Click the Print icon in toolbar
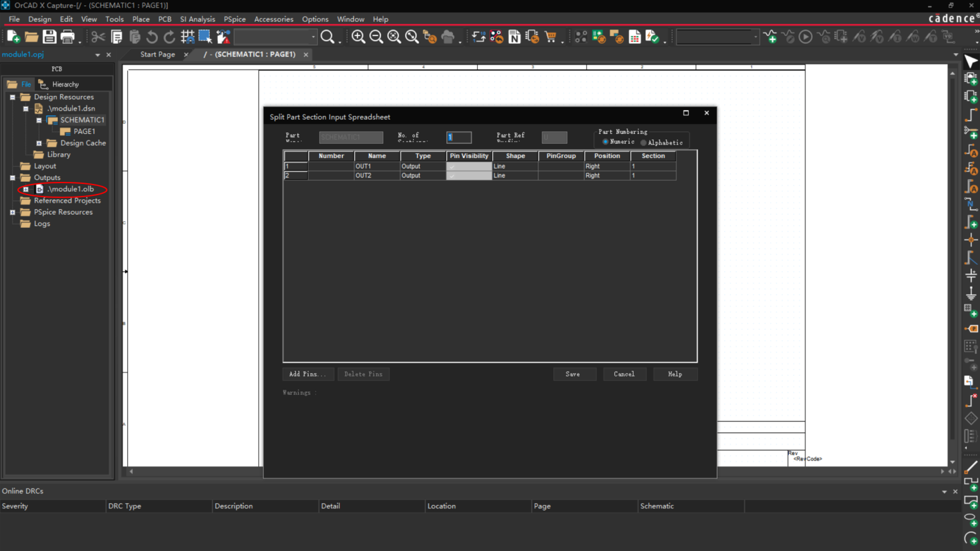Viewport: 980px width, 551px height. click(67, 37)
